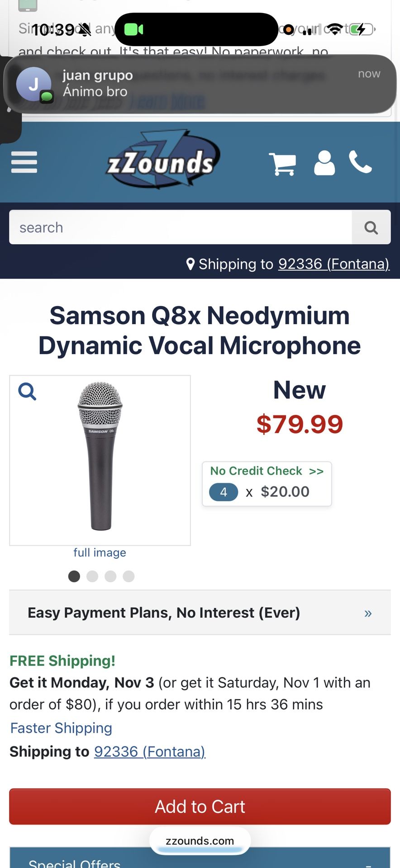This screenshot has height=868, width=400.
Task: Expand the Special Offers section
Action: tap(200, 861)
